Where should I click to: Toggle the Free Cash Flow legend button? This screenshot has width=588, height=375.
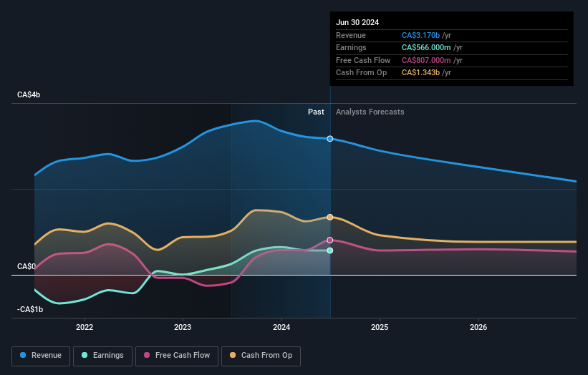pos(177,356)
